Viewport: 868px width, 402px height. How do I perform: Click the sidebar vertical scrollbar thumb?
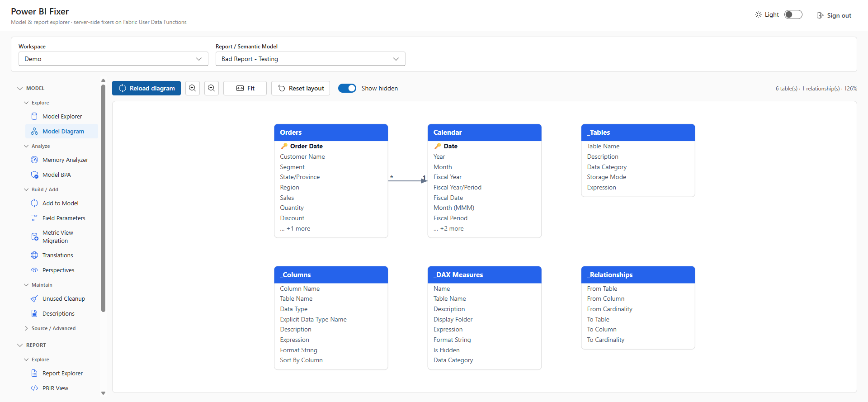103,198
